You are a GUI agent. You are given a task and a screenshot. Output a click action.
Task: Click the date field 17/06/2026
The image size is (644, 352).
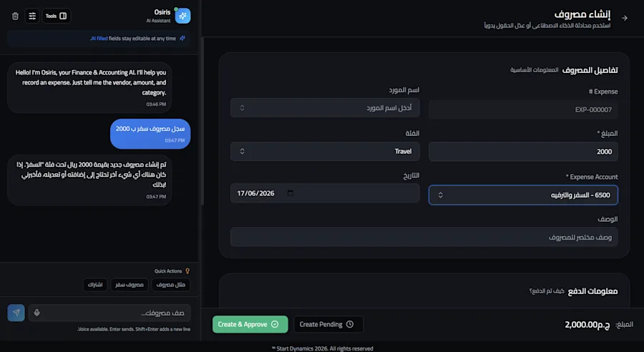[x=325, y=193]
